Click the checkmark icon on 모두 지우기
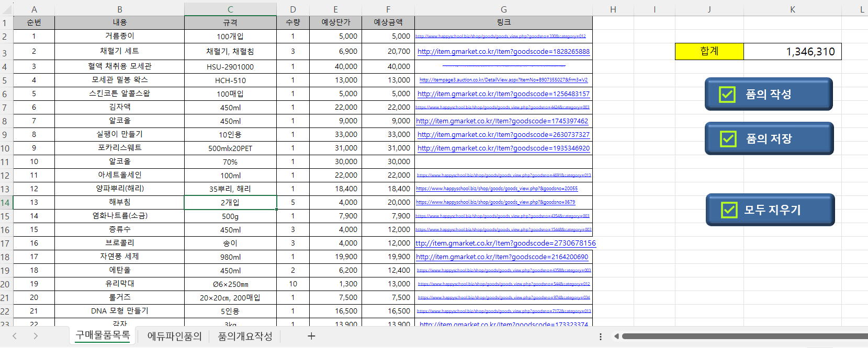Screen dimensions: 868x348 pos(729,210)
